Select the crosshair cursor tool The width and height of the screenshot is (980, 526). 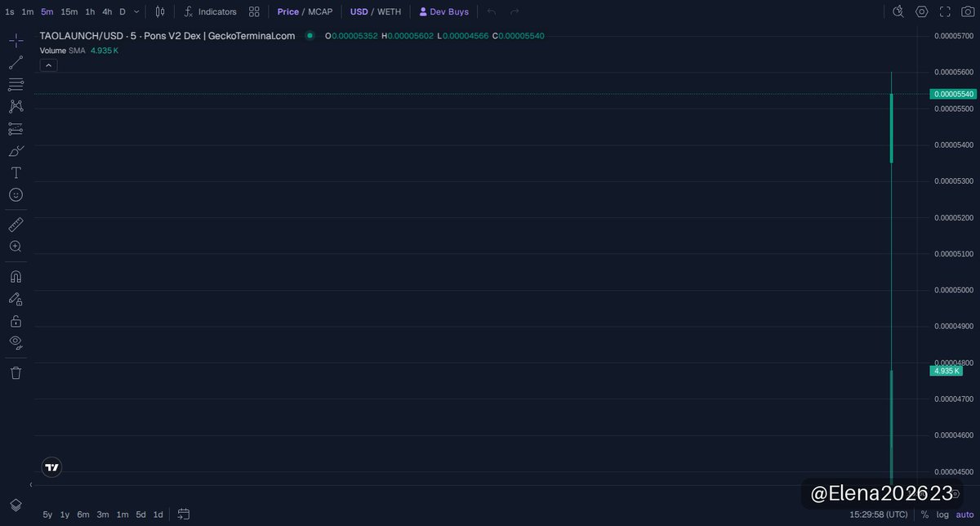point(16,40)
